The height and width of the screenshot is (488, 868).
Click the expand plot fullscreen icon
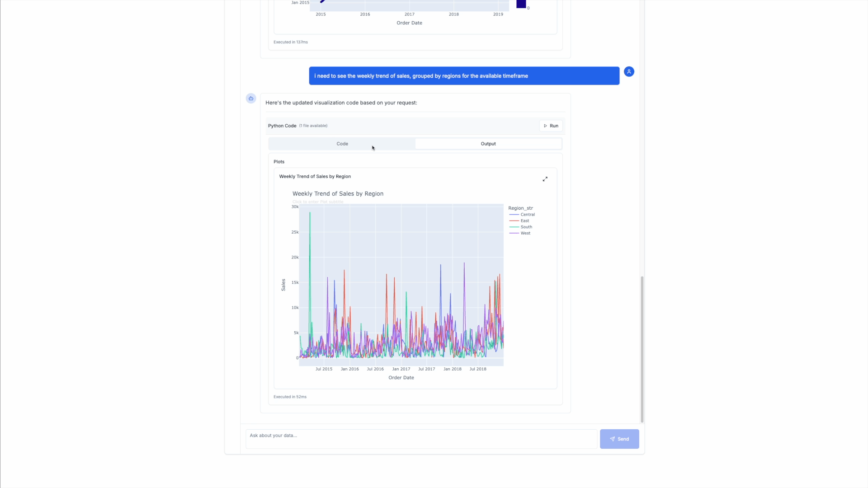click(545, 179)
